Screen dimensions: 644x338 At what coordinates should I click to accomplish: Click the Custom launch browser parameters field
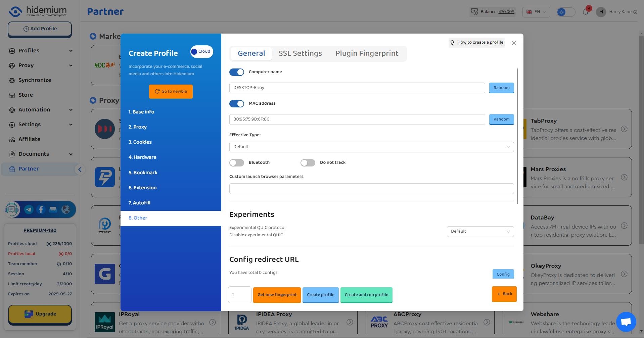371,189
